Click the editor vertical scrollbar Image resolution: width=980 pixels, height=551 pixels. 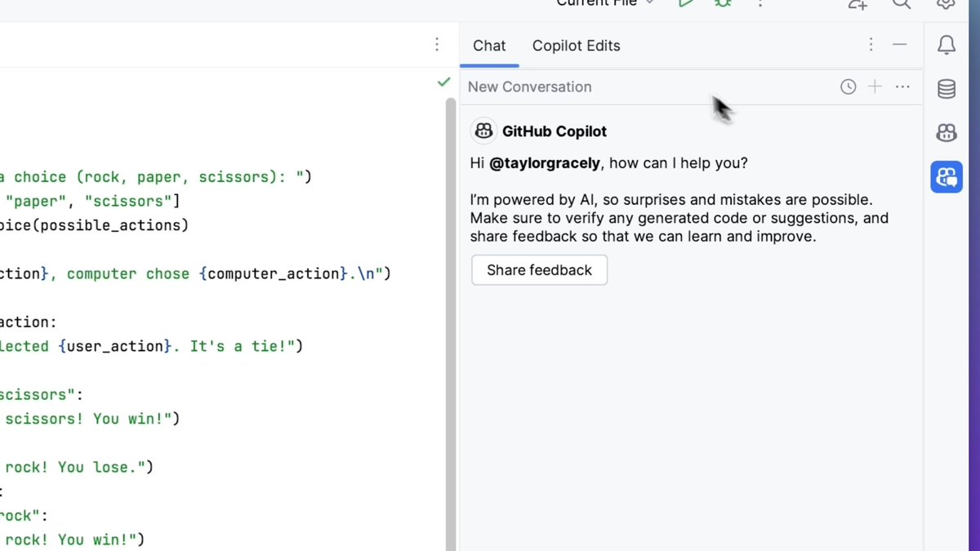[450, 324]
